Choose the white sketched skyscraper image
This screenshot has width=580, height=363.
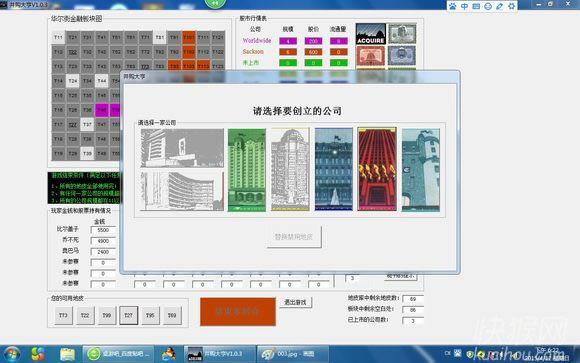pos(290,169)
